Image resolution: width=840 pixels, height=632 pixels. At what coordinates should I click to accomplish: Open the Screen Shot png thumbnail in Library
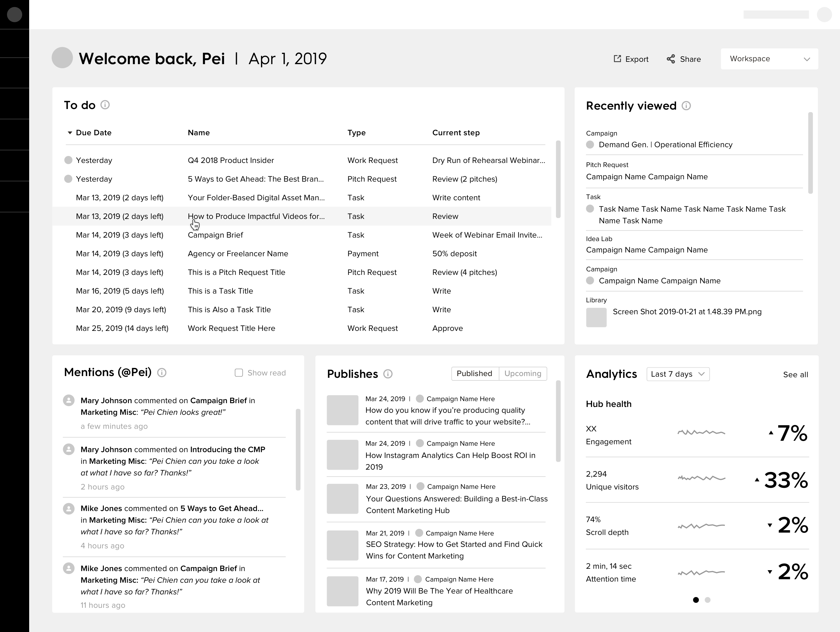[x=596, y=317]
